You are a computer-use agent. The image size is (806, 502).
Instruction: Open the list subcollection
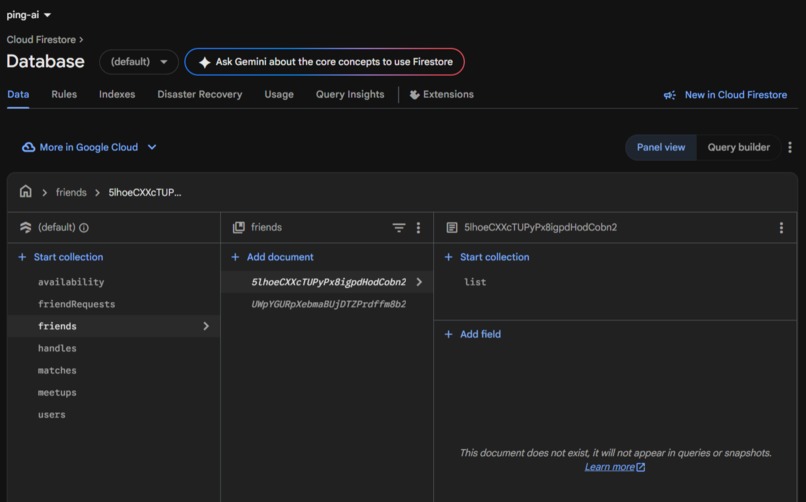[x=475, y=282]
